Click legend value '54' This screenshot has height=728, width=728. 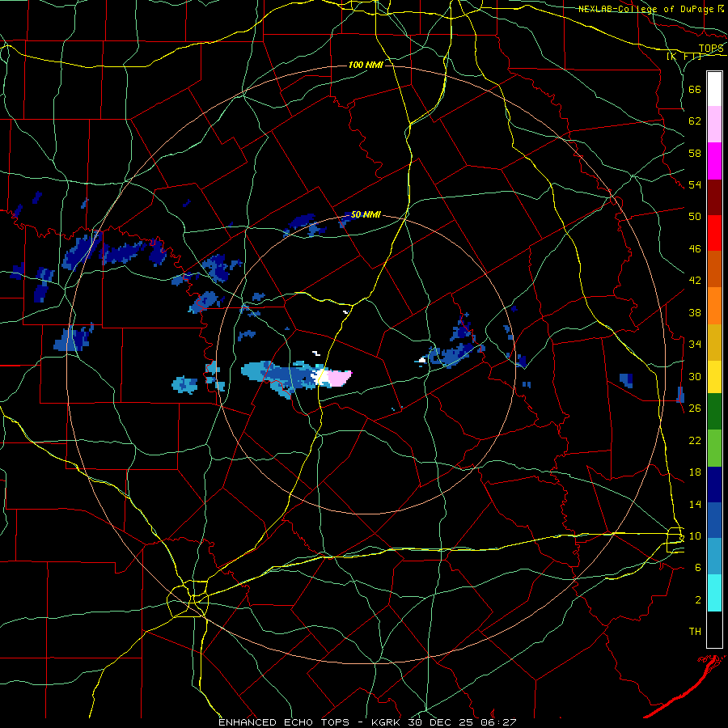pyautogui.click(x=695, y=184)
